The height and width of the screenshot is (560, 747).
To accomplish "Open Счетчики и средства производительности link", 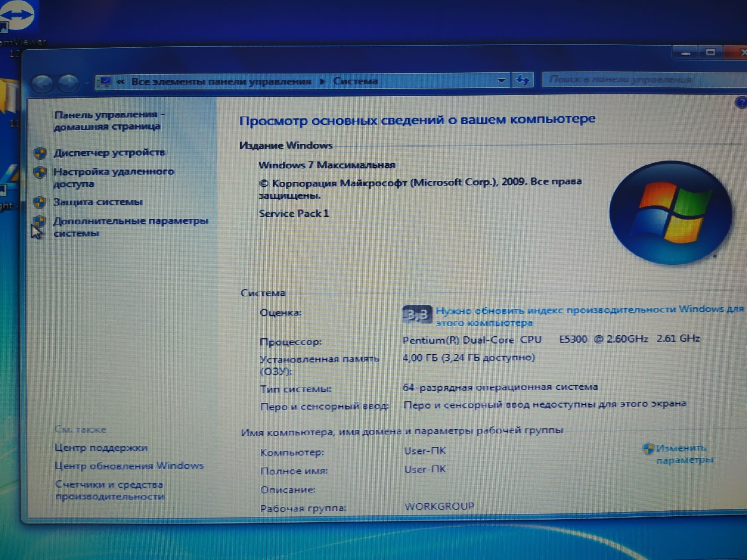I will (x=109, y=490).
